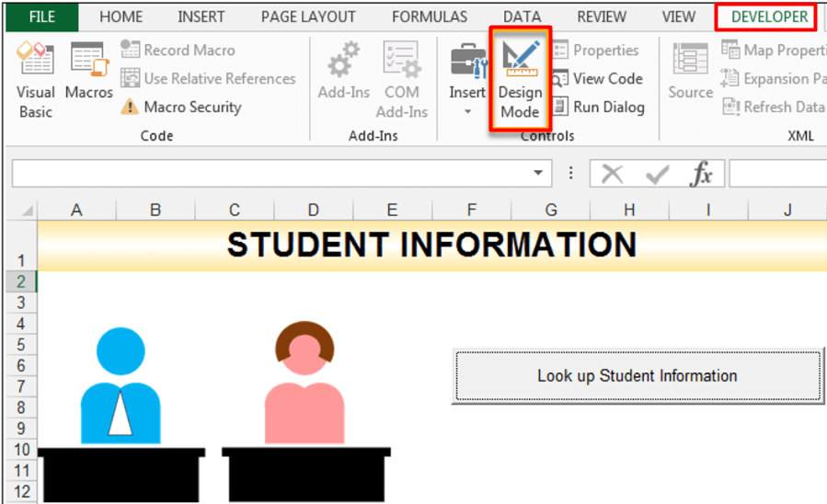This screenshot has height=504, width=827.
Task: Open the XML Source pane
Action: coord(691,71)
